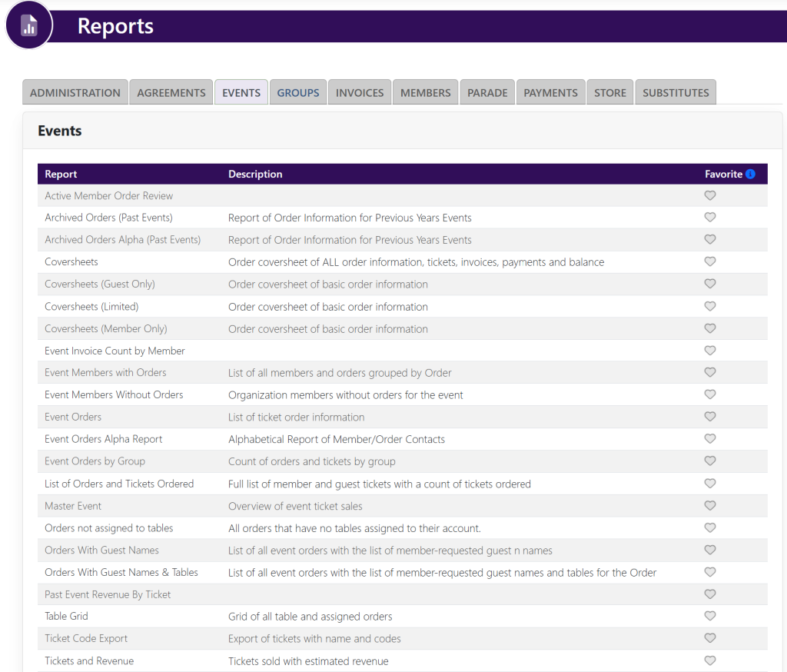This screenshot has width=787, height=672.
Task: Switch to the Administration tab
Action: [x=75, y=92]
